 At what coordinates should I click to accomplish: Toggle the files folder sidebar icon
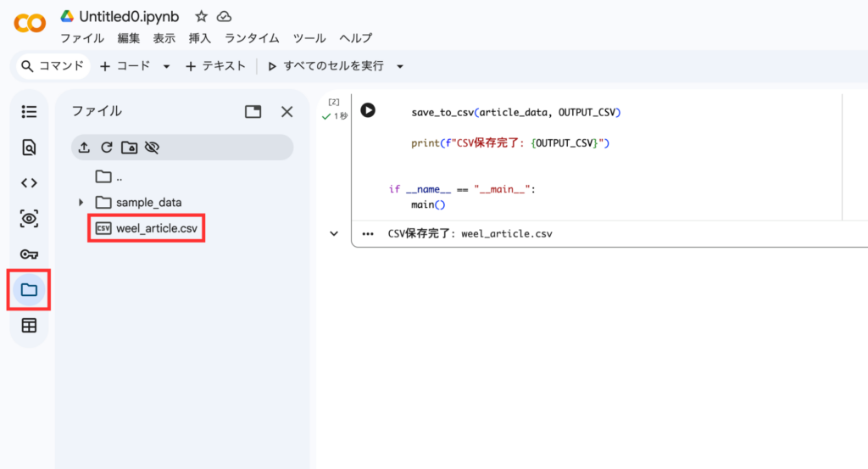click(29, 289)
